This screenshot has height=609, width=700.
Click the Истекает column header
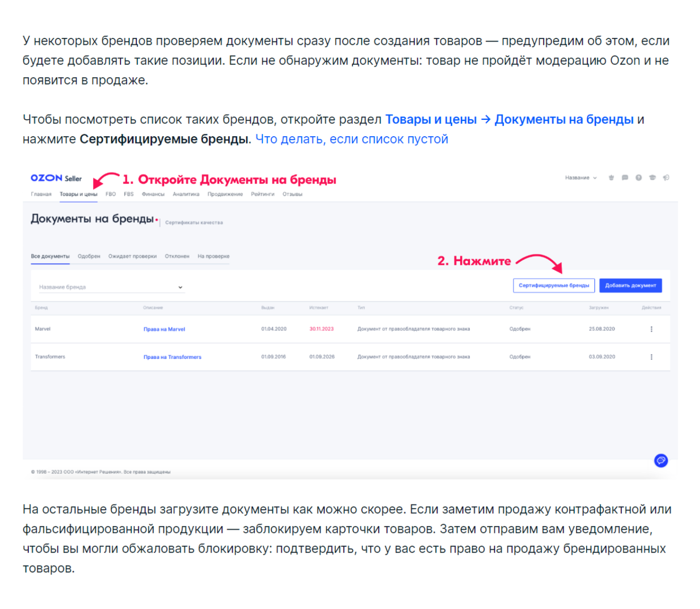coord(319,308)
